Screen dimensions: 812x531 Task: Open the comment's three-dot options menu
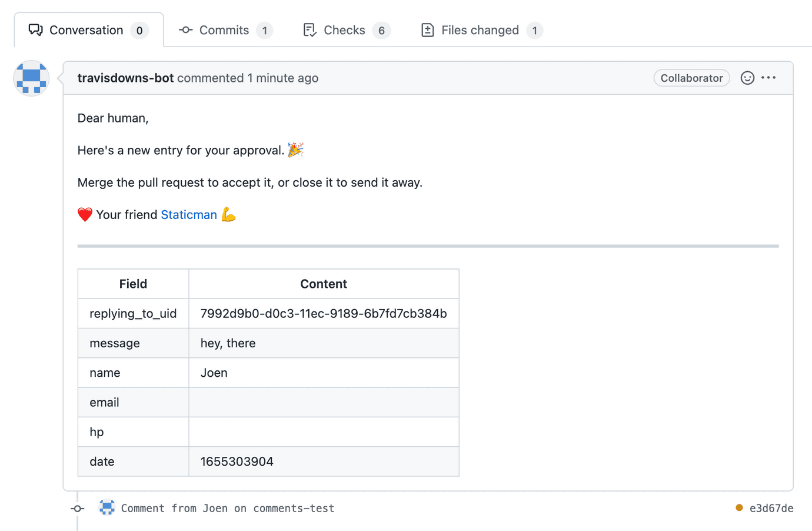click(768, 78)
